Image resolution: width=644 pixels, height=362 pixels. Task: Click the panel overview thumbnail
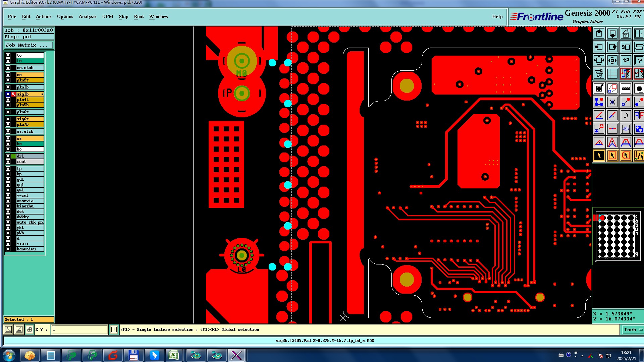pos(618,236)
